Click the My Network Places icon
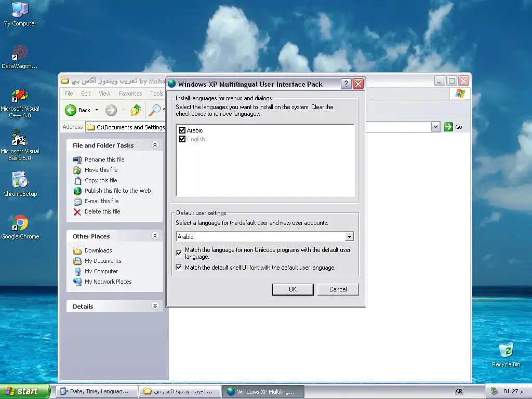Image resolution: width=532 pixels, height=399 pixels. [77, 282]
